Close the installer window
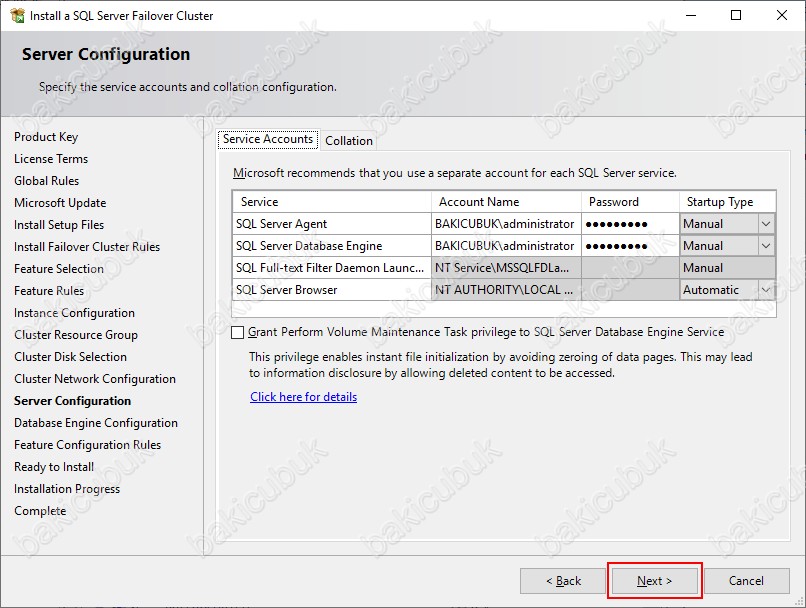 [782, 15]
